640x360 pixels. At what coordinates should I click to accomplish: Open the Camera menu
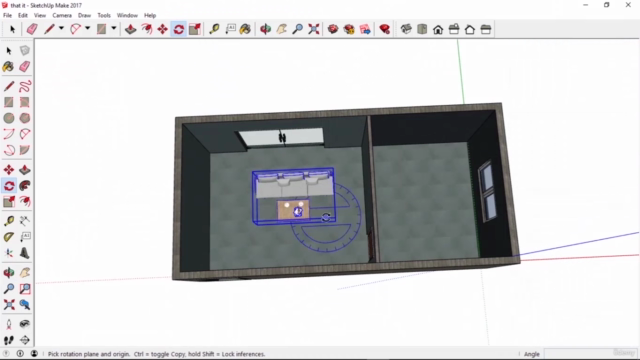tap(62, 15)
